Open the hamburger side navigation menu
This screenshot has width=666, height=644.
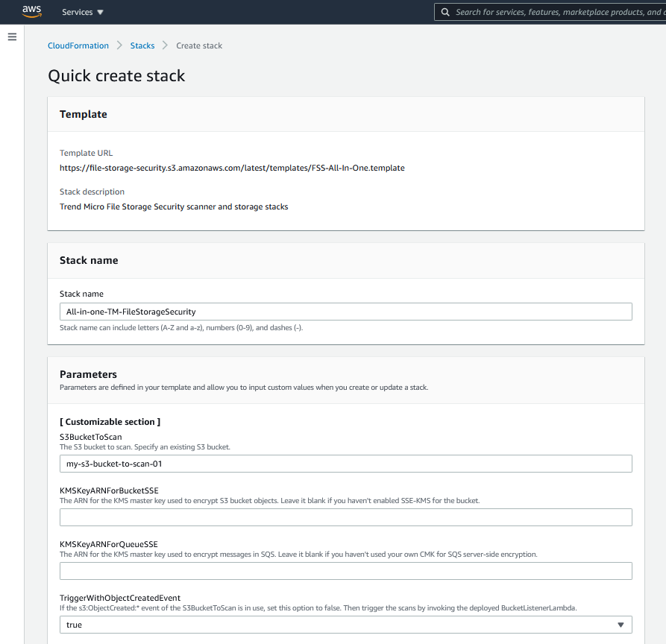(12, 37)
